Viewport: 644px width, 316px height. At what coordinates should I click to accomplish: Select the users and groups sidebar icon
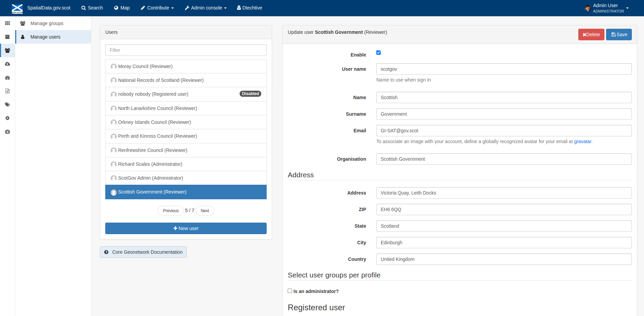[7, 50]
